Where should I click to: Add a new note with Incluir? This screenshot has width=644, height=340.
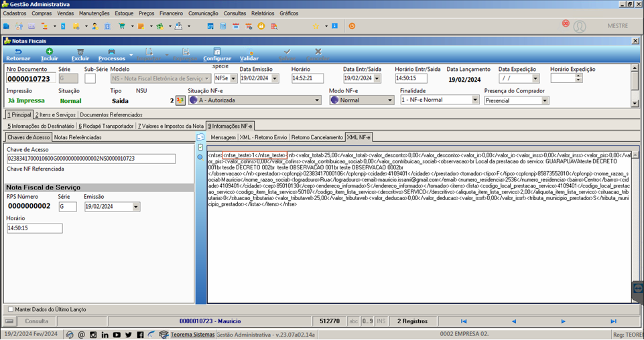point(50,55)
